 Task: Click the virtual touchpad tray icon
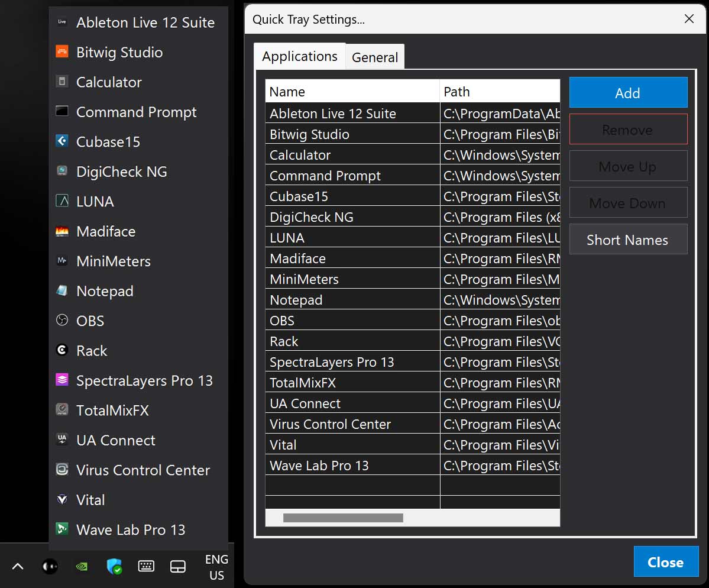[x=178, y=566]
